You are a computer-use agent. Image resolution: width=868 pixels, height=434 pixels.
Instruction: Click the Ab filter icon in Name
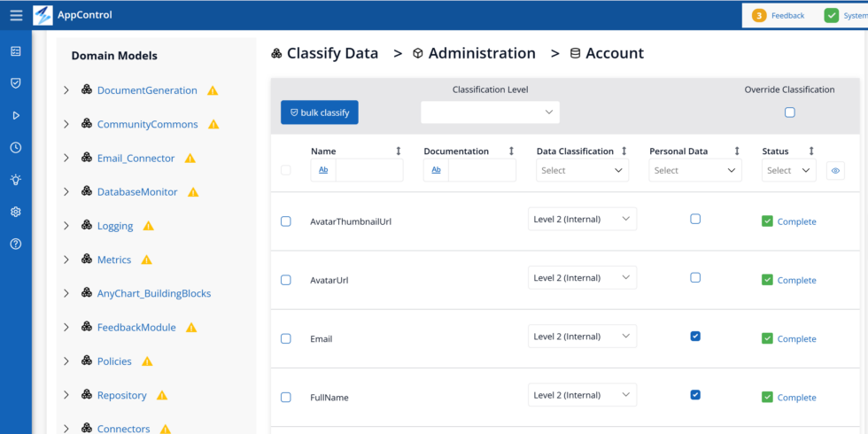pyautogui.click(x=323, y=170)
